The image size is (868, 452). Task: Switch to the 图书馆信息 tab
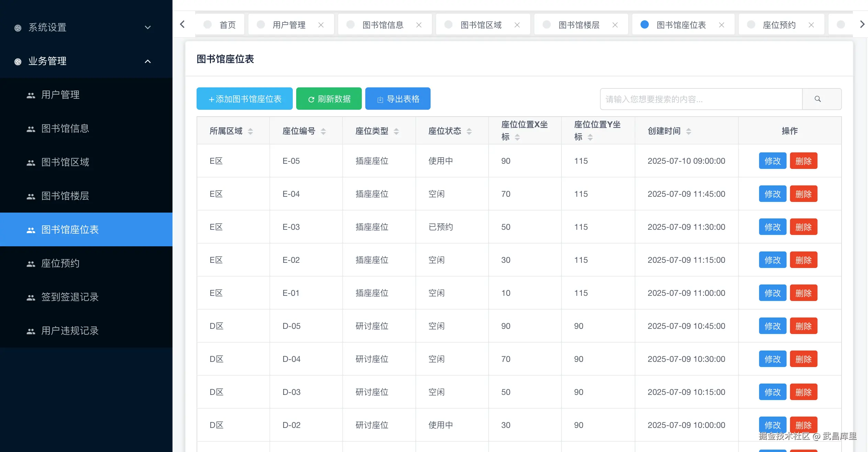pos(383,25)
